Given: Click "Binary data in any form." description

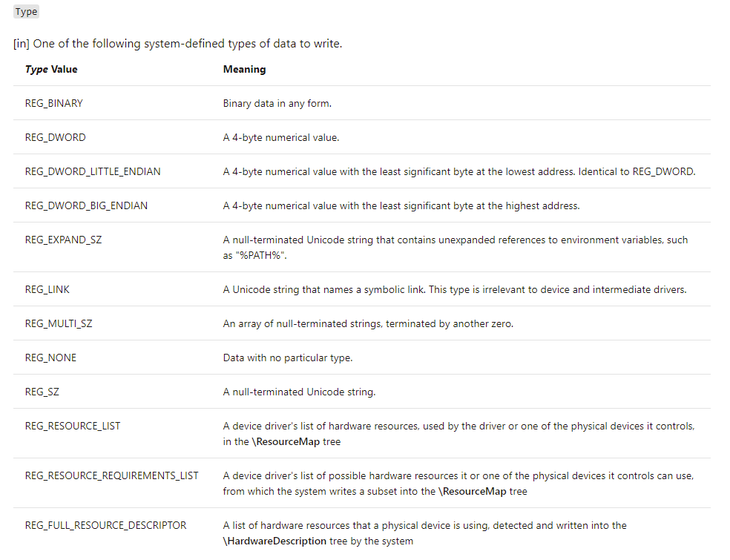Looking at the screenshot, I should pyautogui.click(x=277, y=103).
